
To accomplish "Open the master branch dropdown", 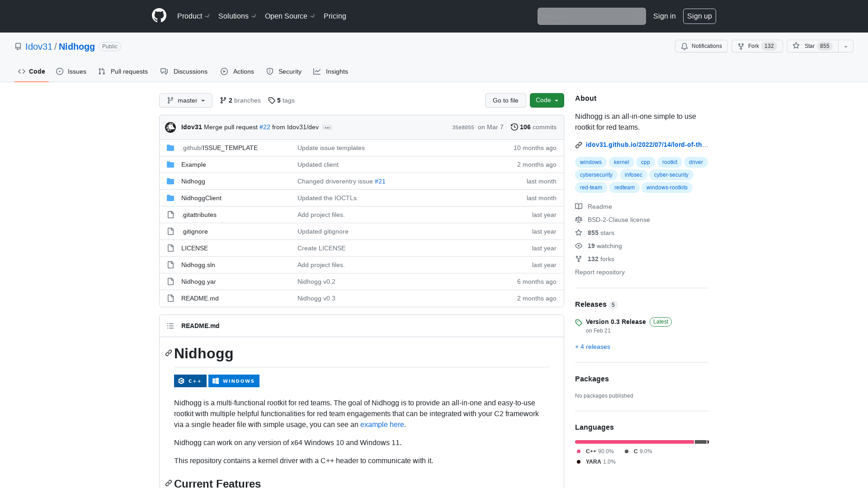I will [x=185, y=100].
